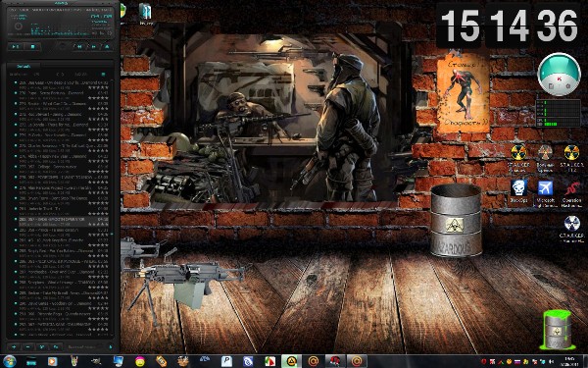Image resolution: width=588 pixels, height=368 pixels.
Task: Select track 280 Bryan Ferry
Action: tap(64, 200)
